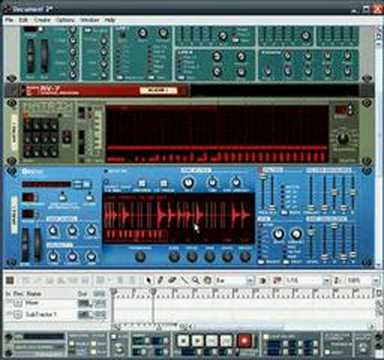Image resolution: width=384 pixels, height=360 pixels.
Task: Click the Dr.Rex Osc Pitch Fine knob
Action: click(212, 182)
